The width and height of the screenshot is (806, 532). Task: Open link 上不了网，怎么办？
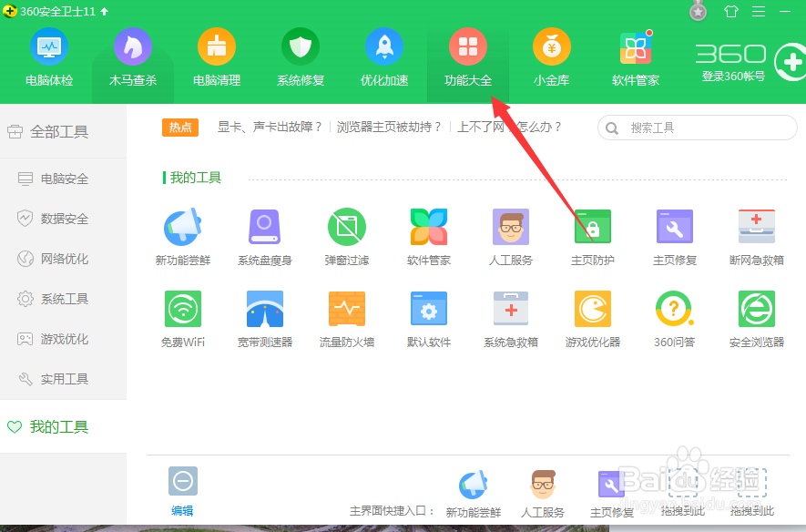pos(509,127)
